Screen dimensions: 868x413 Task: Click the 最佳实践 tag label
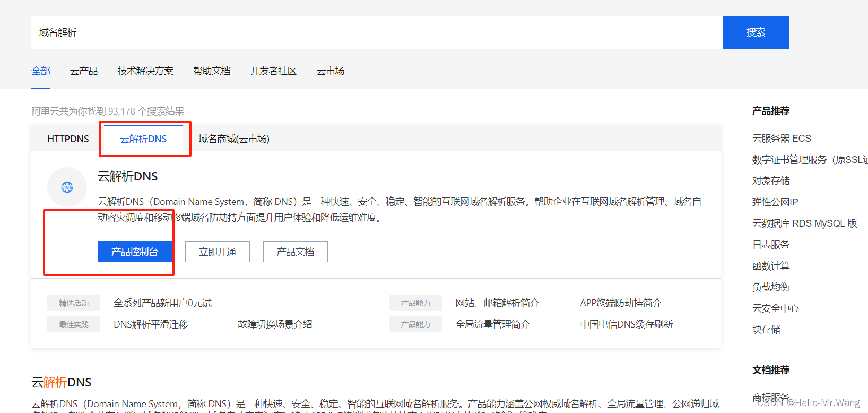coord(74,324)
